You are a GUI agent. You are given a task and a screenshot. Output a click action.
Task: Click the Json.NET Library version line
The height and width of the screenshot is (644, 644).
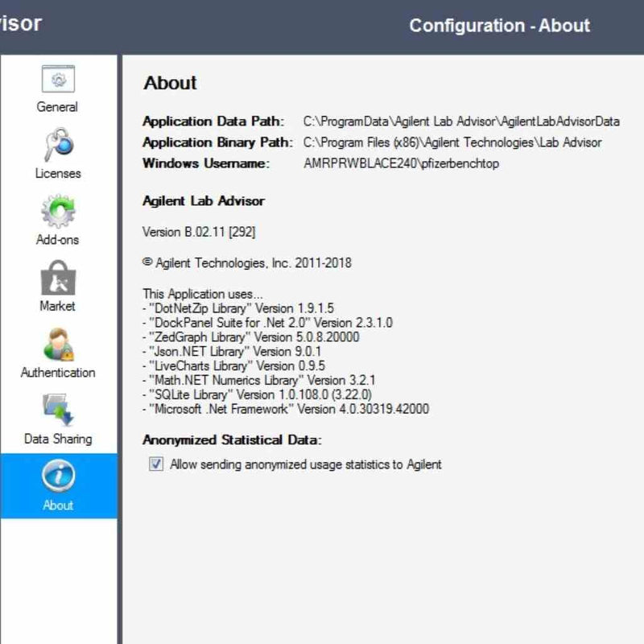point(232,352)
